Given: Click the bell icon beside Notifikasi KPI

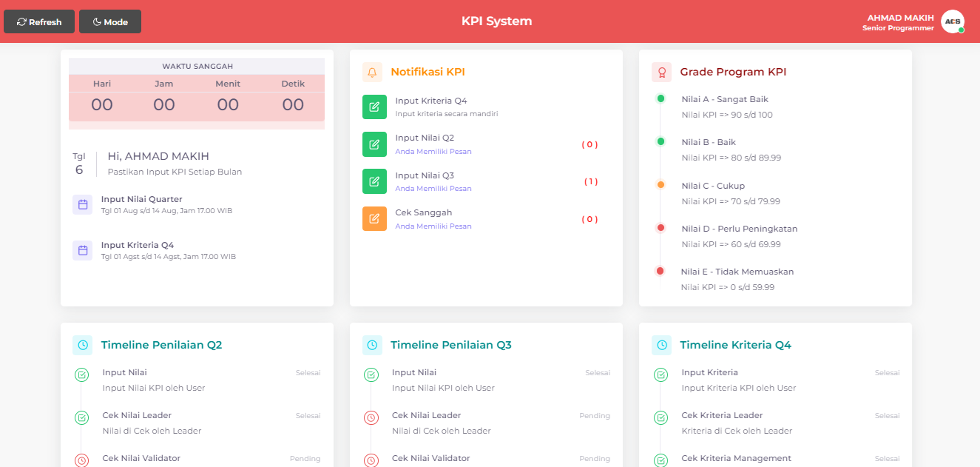Looking at the screenshot, I should click(x=372, y=72).
